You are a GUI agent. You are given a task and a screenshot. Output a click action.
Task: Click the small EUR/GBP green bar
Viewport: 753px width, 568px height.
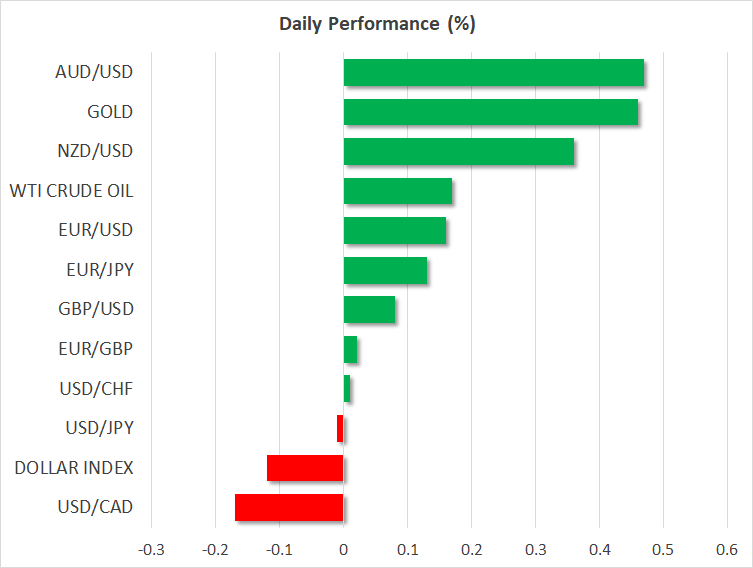click(x=350, y=349)
